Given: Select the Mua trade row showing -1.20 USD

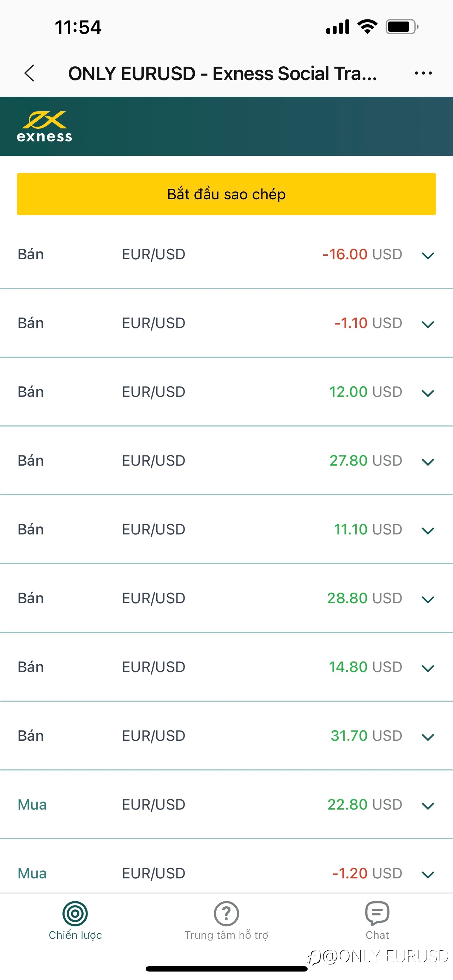Looking at the screenshot, I should tap(226, 873).
